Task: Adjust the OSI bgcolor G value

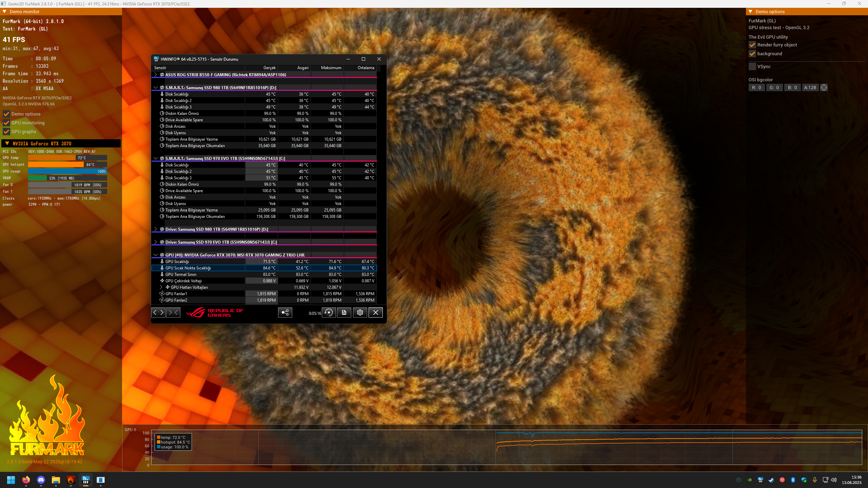Action: pyautogui.click(x=774, y=87)
